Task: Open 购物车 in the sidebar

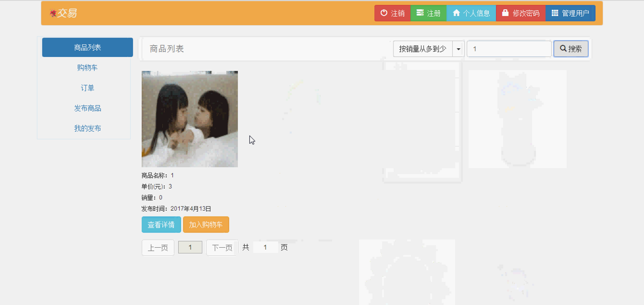Action: (x=87, y=68)
